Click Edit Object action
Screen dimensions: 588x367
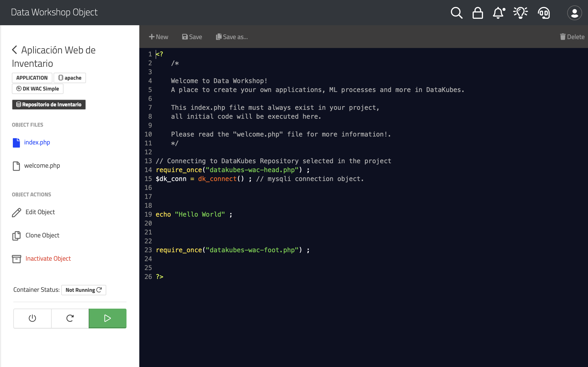40,212
